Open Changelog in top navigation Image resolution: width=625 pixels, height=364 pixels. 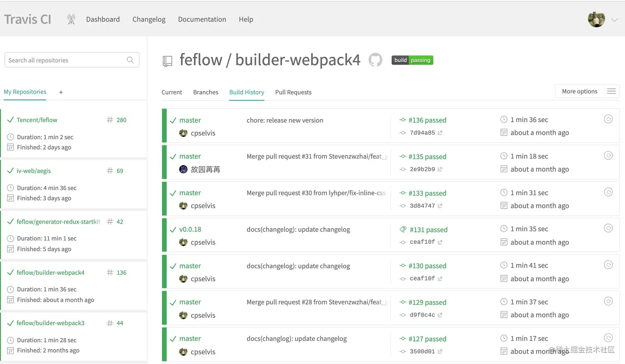pyautogui.click(x=149, y=19)
